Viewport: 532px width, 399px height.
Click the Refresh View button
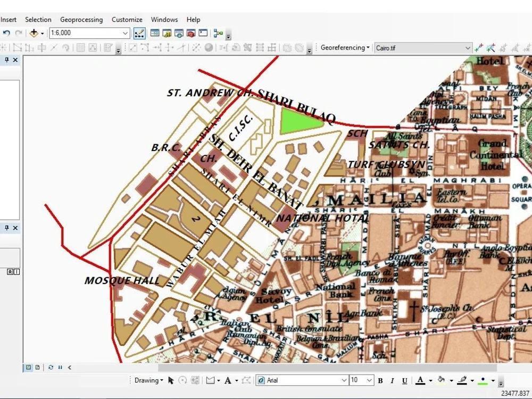click(51, 367)
